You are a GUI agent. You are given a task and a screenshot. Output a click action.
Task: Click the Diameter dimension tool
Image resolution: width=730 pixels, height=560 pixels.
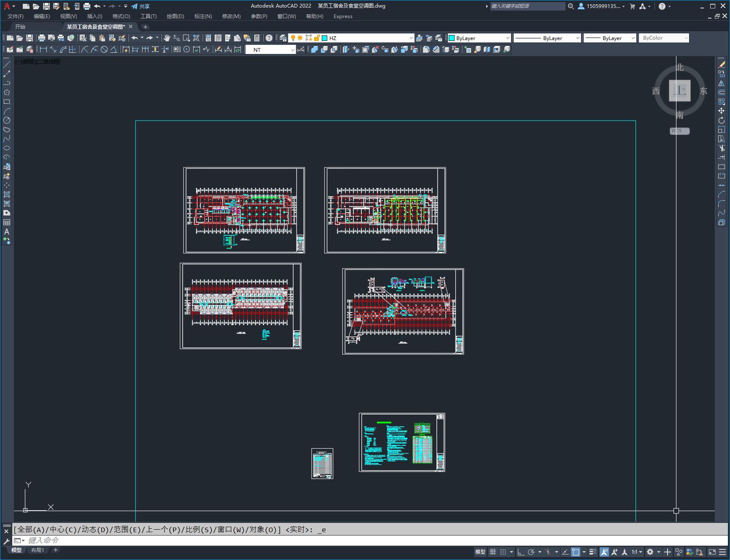pyautogui.click(x=104, y=49)
